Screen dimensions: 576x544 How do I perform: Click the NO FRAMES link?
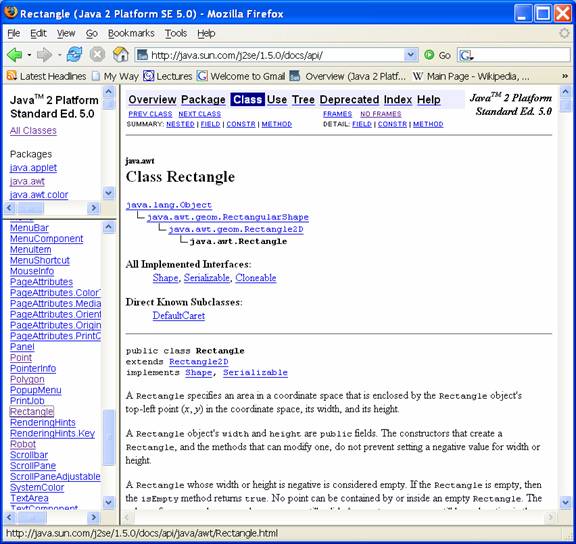tap(381, 114)
